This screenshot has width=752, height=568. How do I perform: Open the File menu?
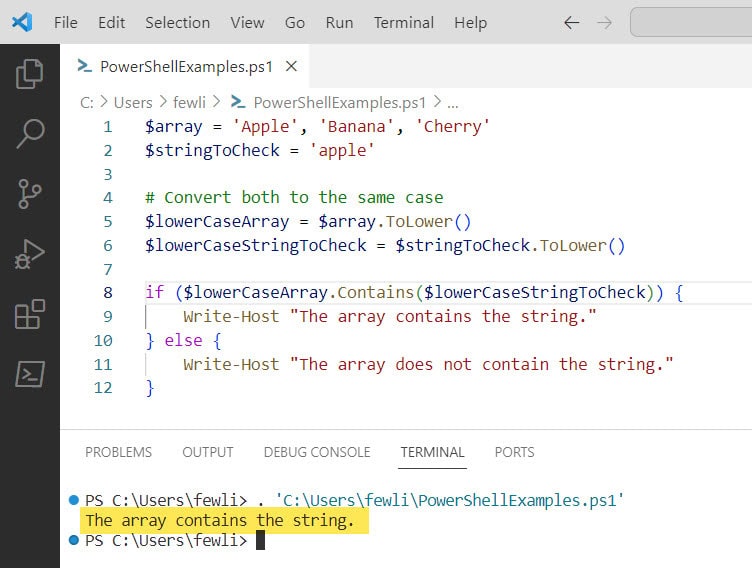66,23
